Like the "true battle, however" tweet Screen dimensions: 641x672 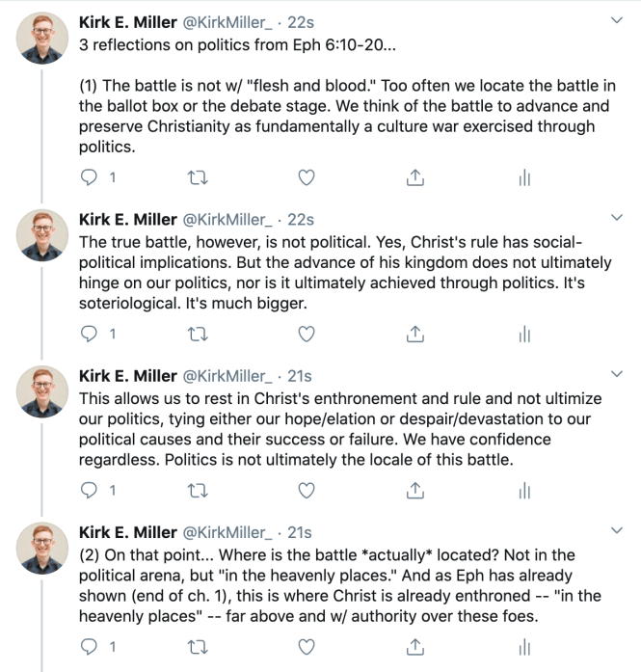click(306, 334)
